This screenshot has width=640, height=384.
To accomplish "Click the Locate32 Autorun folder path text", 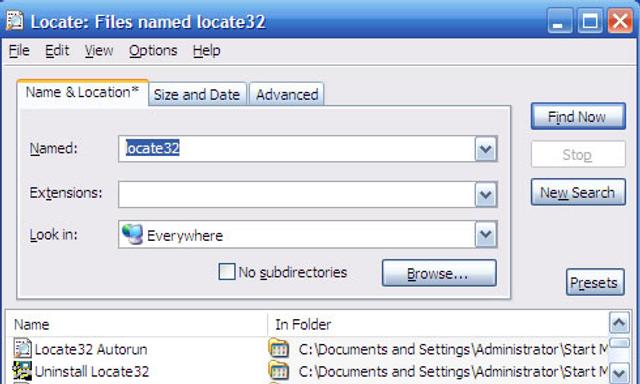I will pyautogui.click(x=453, y=349).
